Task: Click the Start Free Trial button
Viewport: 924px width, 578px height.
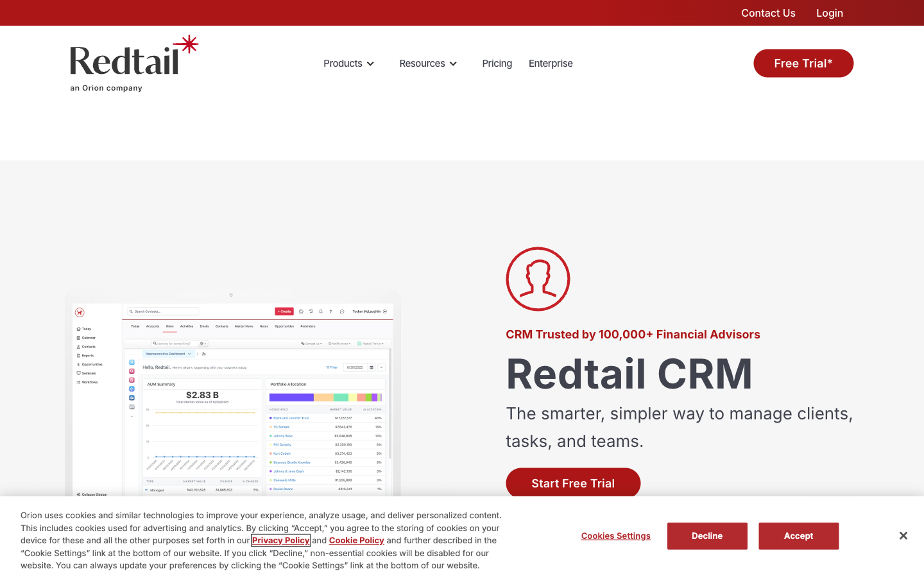Action: 573,483
